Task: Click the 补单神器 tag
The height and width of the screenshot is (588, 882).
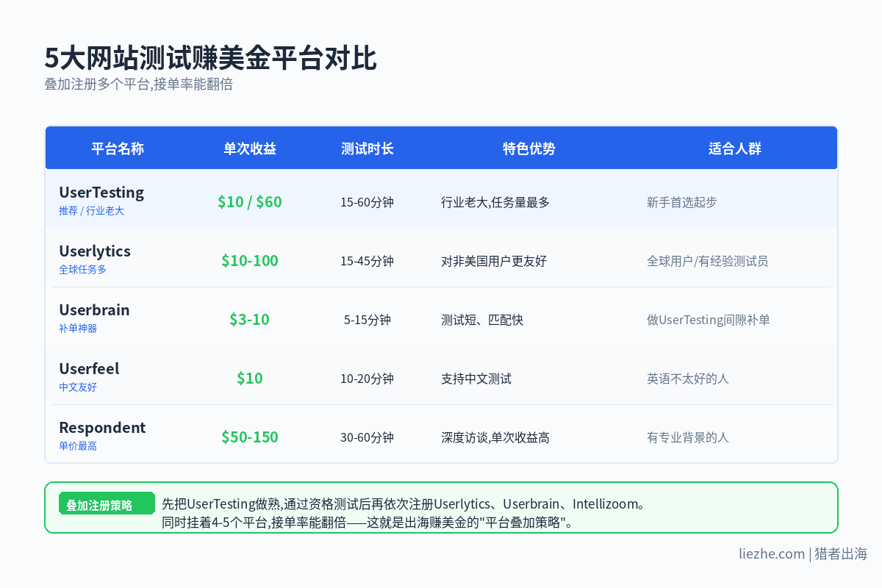Action: 78,329
